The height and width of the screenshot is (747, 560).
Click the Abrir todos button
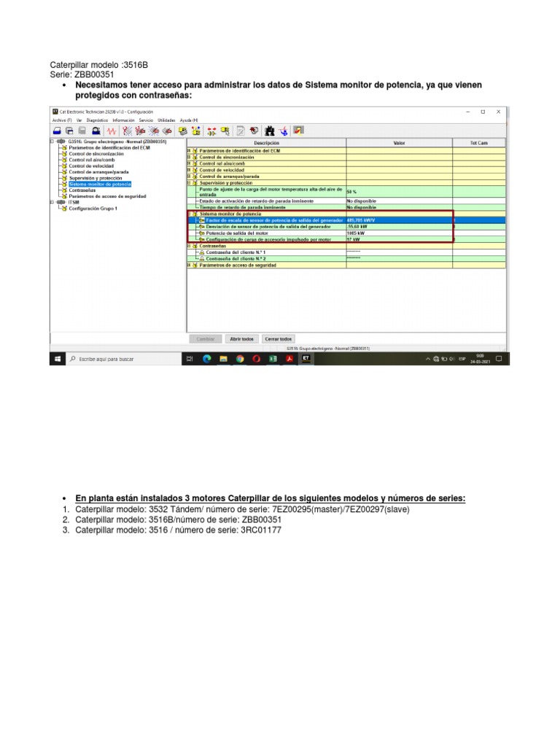click(x=241, y=338)
